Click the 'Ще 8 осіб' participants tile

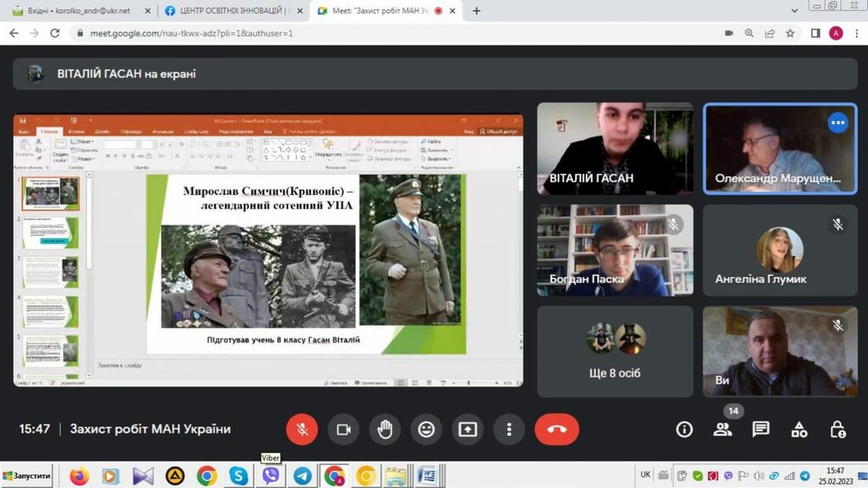[615, 352]
